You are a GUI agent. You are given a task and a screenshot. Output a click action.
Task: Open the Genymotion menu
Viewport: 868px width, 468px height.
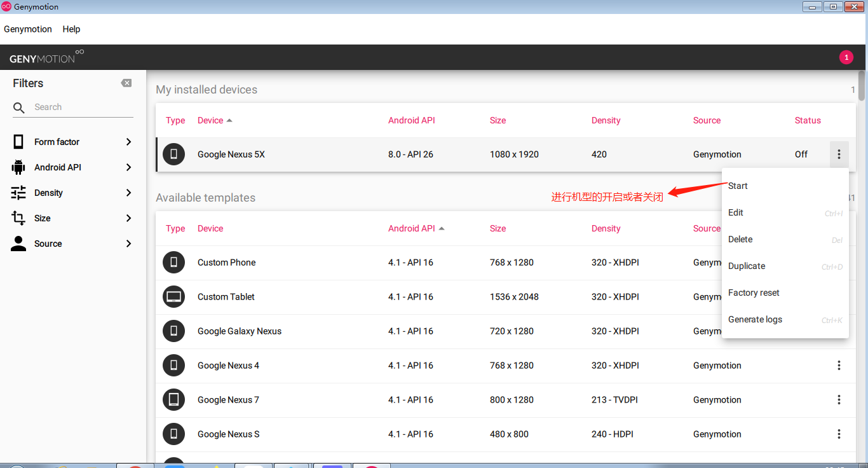[x=28, y=29]
